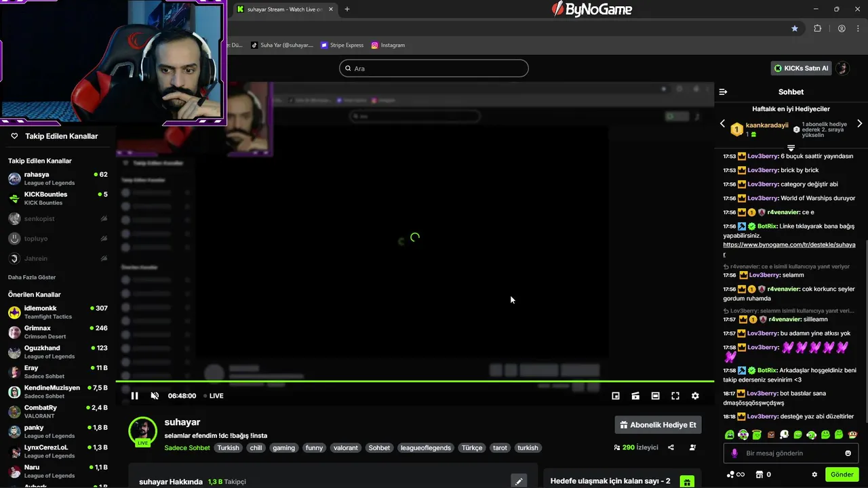Viewport: 868px width, 488px height.
Task: Open offline channel Jahrein
Action: [58, 258]
